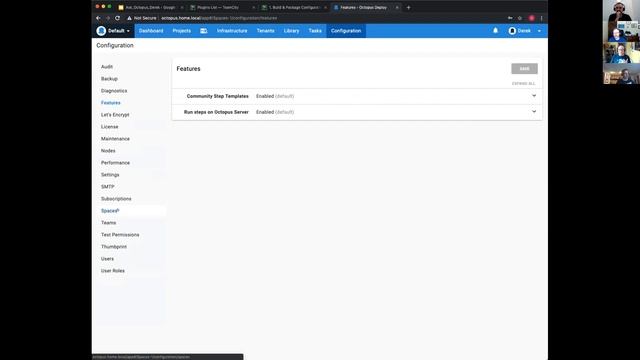This screenshot has height=360, width=640.
Task: Go to Diagnostics in the sidebar
Action: point(114,91)
